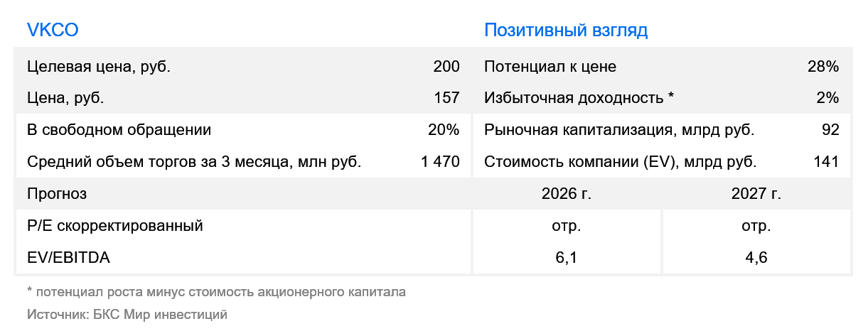
Task: Select the Целевая цена, руб. label
Action: click(99, 67)
